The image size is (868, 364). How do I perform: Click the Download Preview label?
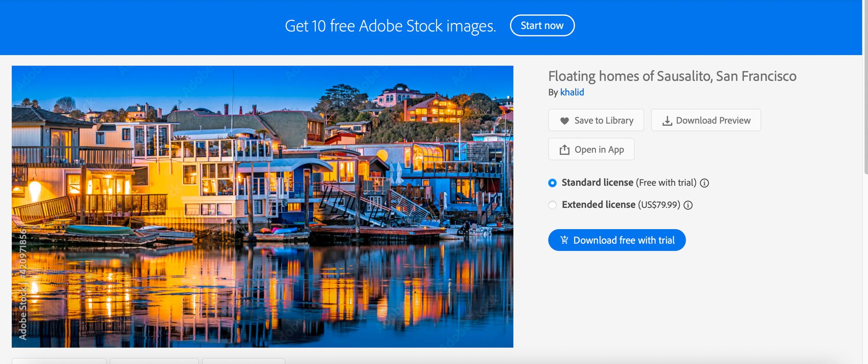pyautogui.click(x=713, y=121)
